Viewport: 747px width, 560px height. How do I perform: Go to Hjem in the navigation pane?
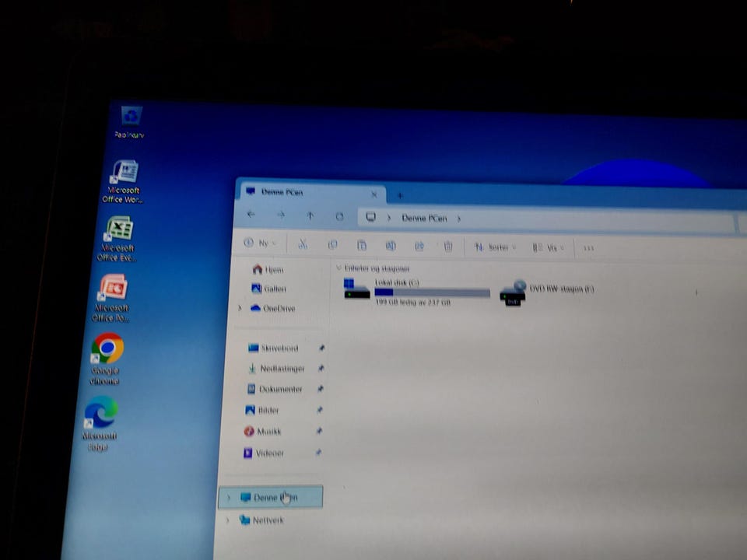pos(268,270)
